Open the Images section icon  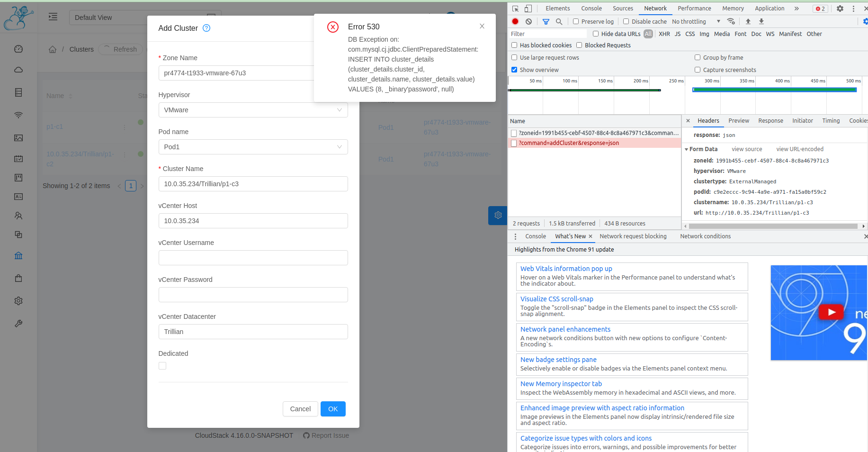18,137
